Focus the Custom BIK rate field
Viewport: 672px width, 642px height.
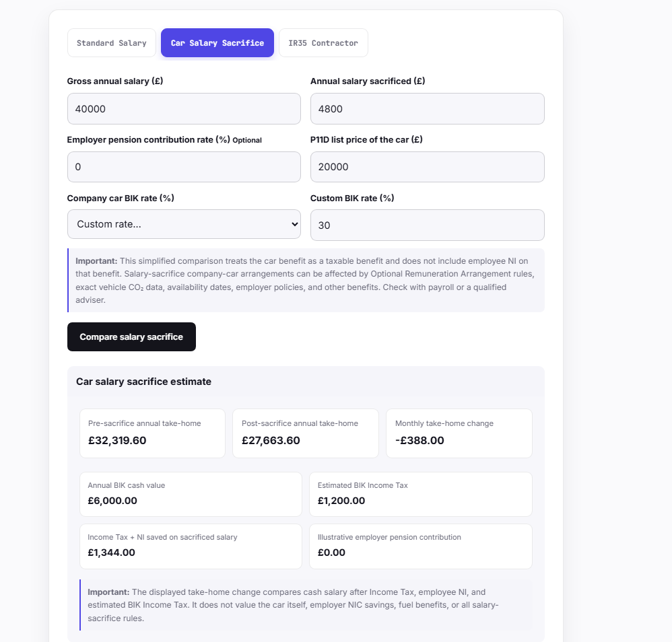[x=428, y=225]
